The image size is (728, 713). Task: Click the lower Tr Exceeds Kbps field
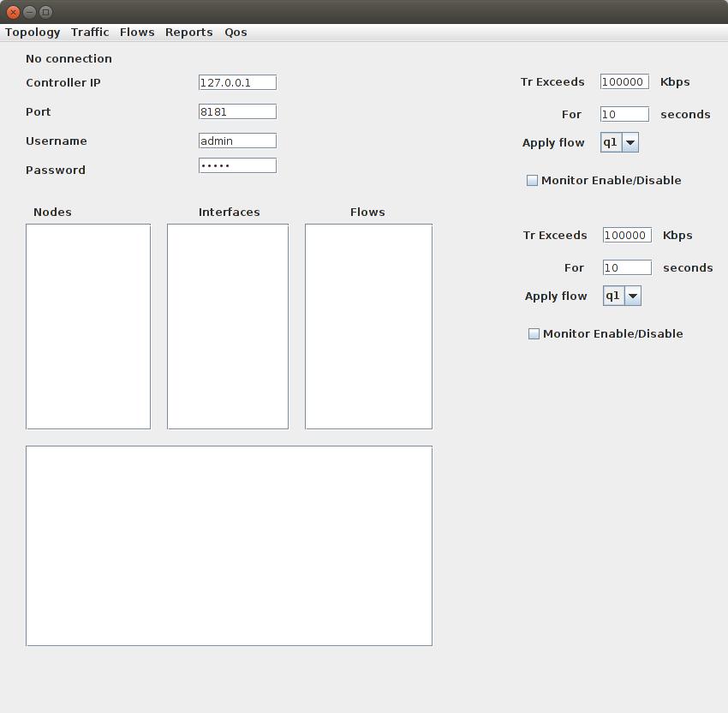627,235
